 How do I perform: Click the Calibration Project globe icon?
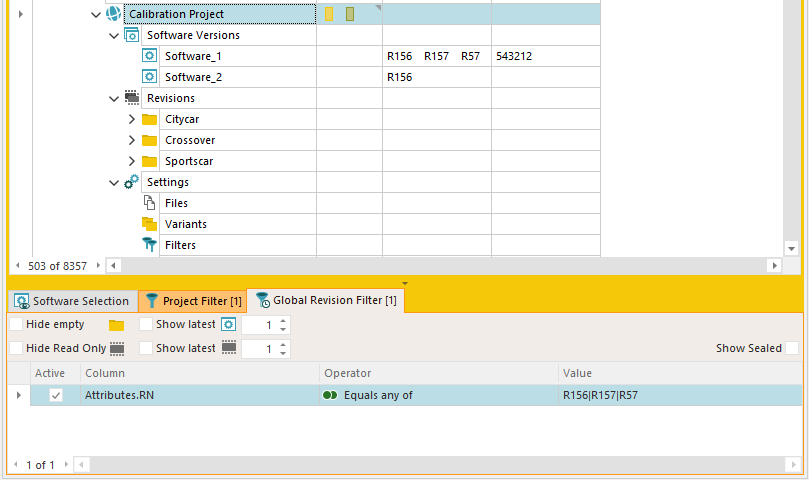tap(113, 14)
